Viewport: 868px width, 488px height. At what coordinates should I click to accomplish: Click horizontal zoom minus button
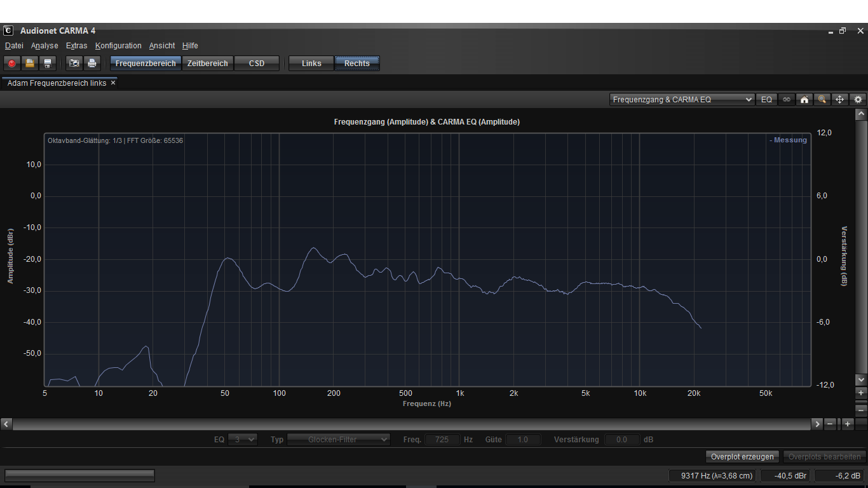[x=830, y=423]
